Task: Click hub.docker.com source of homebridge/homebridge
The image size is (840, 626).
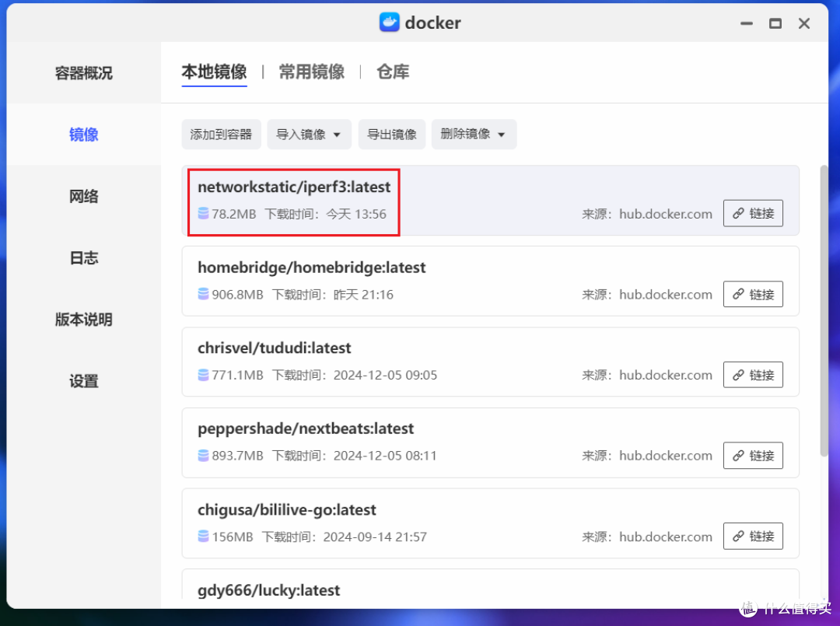Action: click(x=666, y=295)
